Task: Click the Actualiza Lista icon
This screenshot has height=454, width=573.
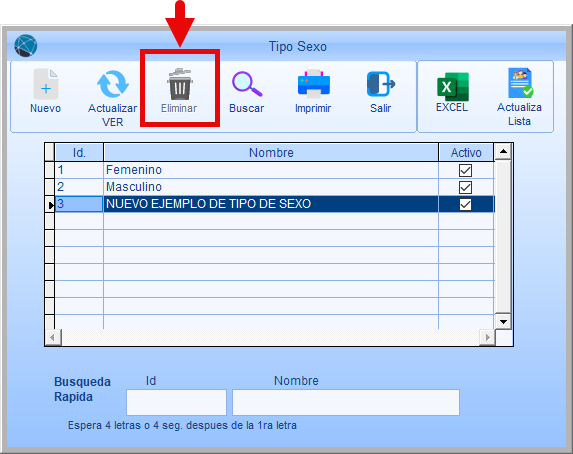Action: pos(520,83)
